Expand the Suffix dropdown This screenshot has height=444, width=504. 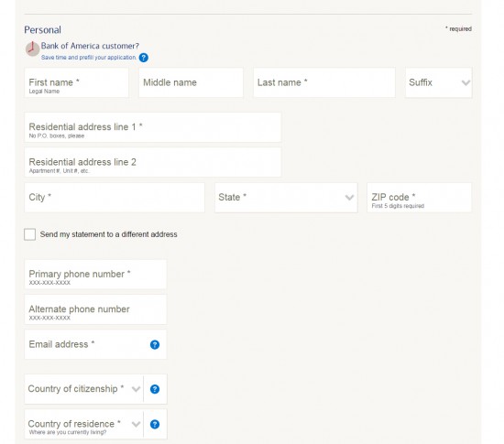click(438, 82)
